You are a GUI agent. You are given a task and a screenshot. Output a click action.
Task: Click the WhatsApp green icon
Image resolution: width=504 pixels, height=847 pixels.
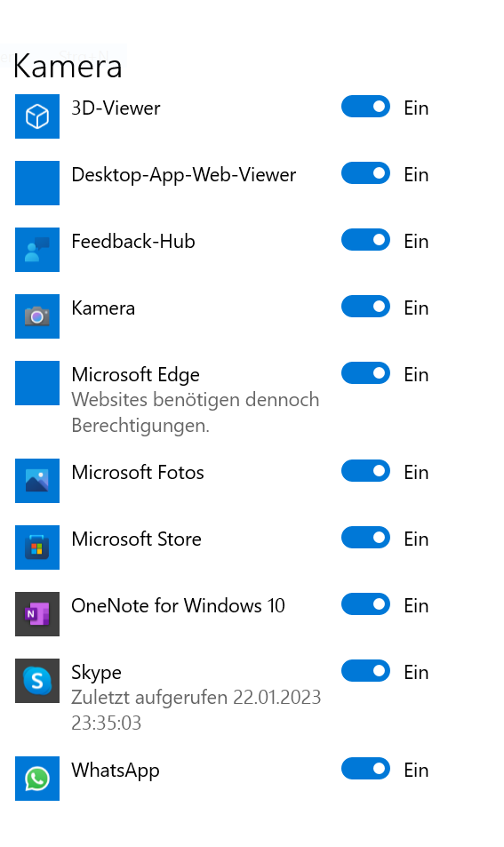pyautogui.click(x=37, y=779)
